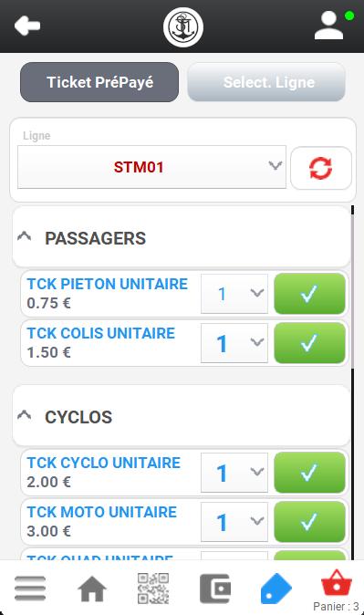Confirm TCK COLIS UNITAIRE with green check

tap(309, 343)
